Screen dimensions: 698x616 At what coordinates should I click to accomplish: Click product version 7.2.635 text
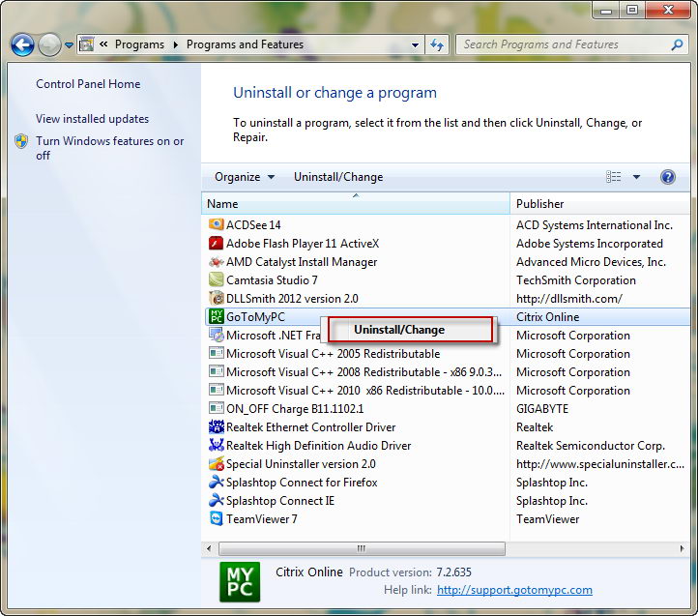point(453,572)
